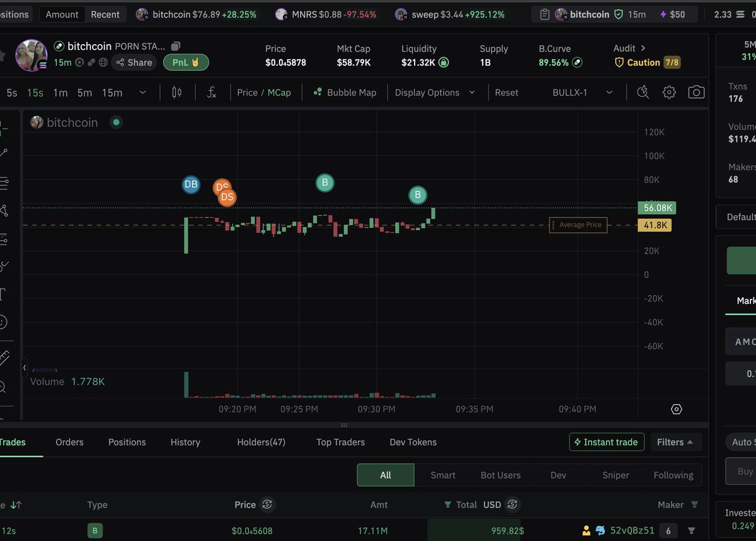
Task: Select the ruler measure tool
Action: point(4,358)
